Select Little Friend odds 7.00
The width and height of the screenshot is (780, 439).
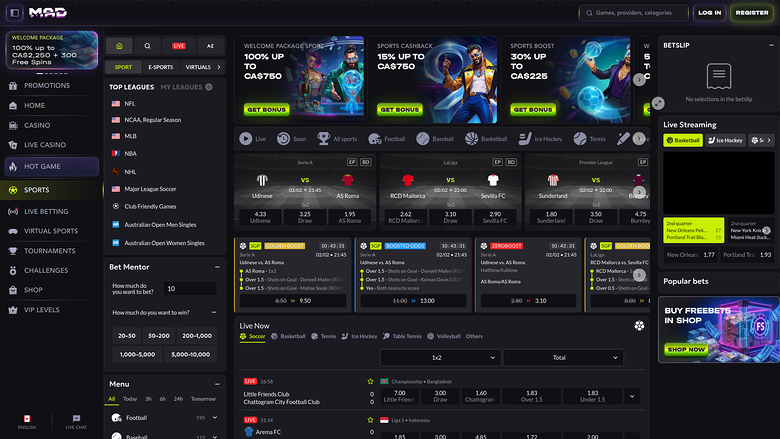tap(399, 396)
